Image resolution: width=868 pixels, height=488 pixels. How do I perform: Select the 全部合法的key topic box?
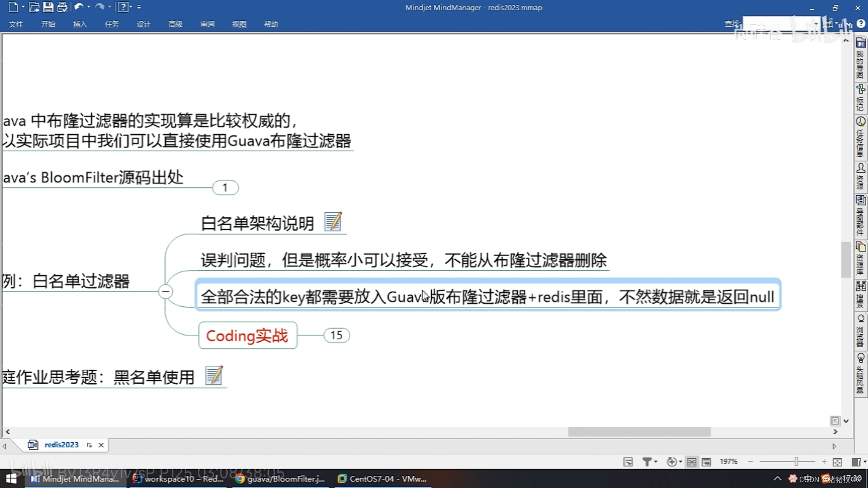pos(488,295)
